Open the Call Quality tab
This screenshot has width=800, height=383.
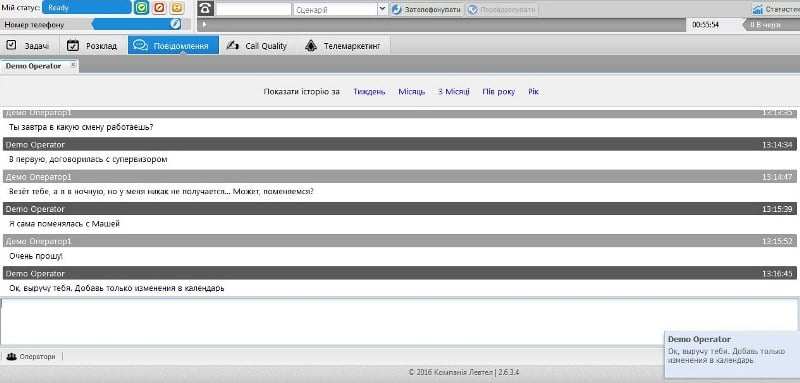258,45
